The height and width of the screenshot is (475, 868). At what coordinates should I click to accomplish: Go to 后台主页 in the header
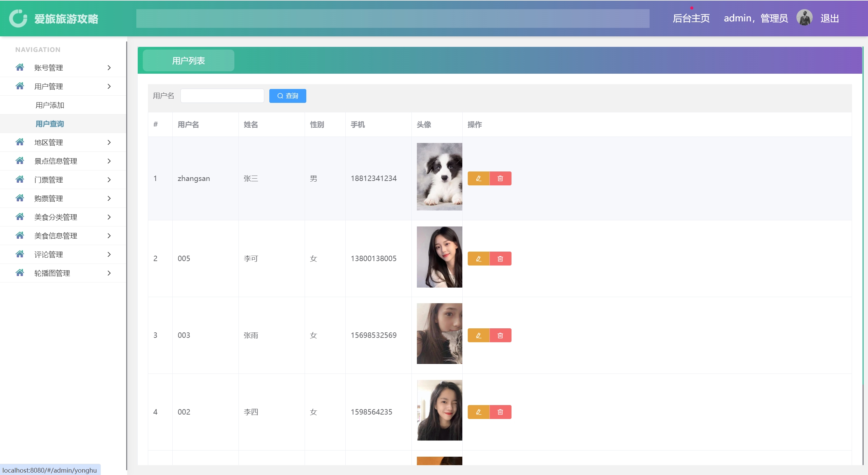(691, 18)
